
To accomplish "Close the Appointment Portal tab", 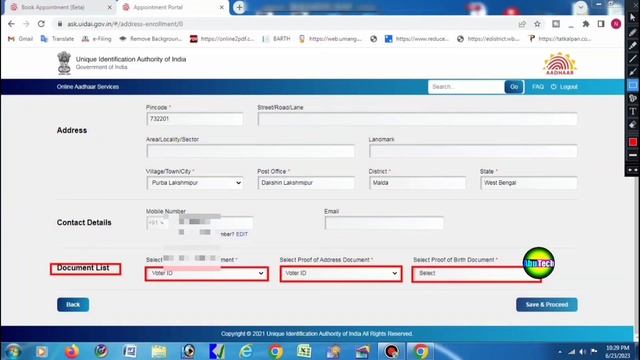I will [x=222, y=7].
